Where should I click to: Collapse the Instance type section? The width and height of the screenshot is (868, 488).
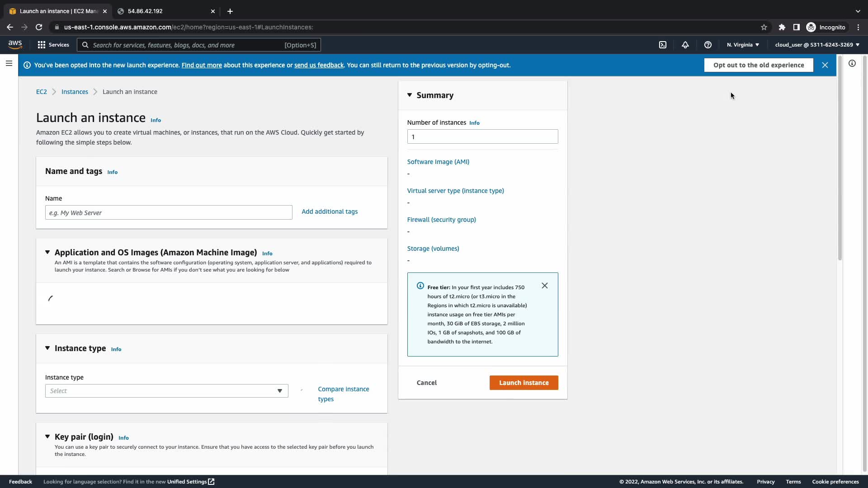[47, 348]
